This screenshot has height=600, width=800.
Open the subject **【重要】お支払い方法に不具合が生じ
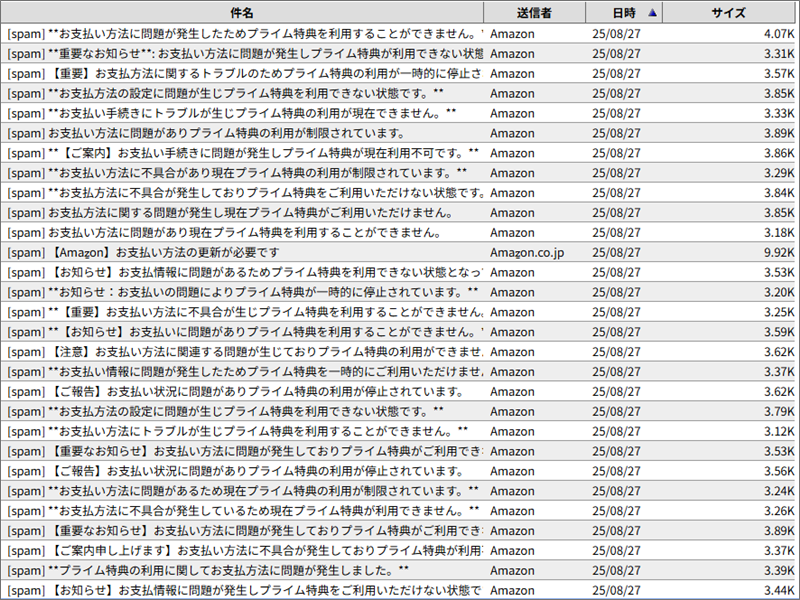click(245, 312)
